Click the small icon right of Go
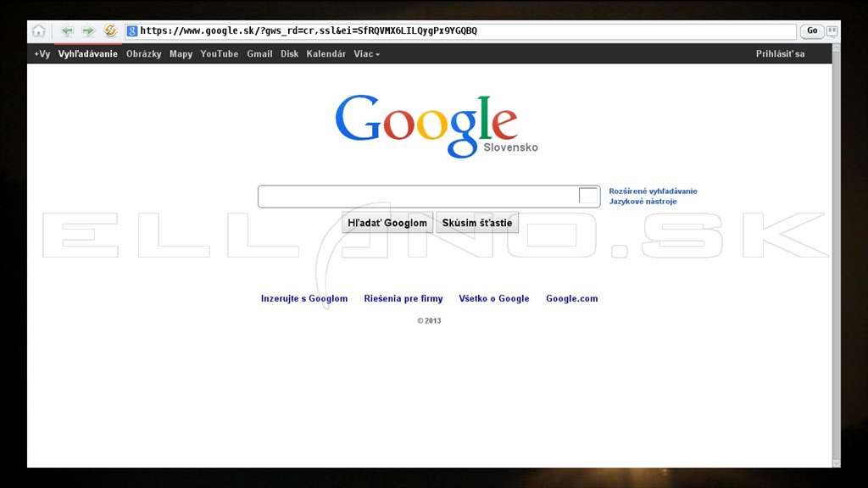This screenshot has width=868, height=488. tap(832, 31)
